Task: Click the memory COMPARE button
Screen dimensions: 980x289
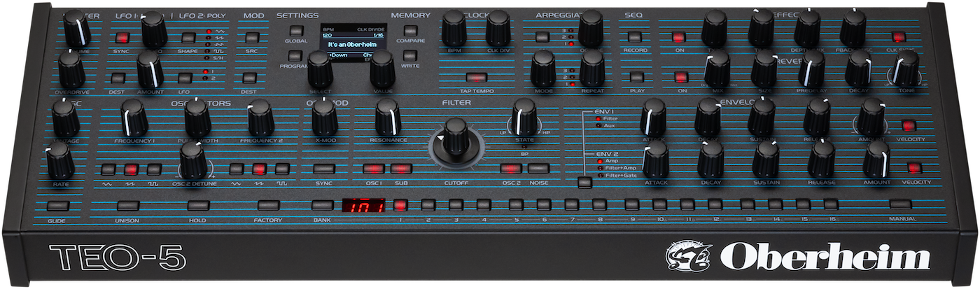Action: 411,31
